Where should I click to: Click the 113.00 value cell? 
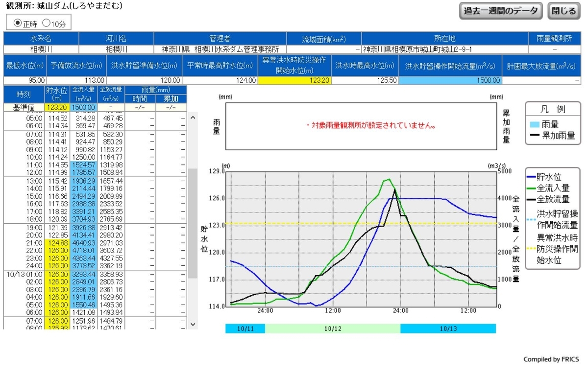77,80
